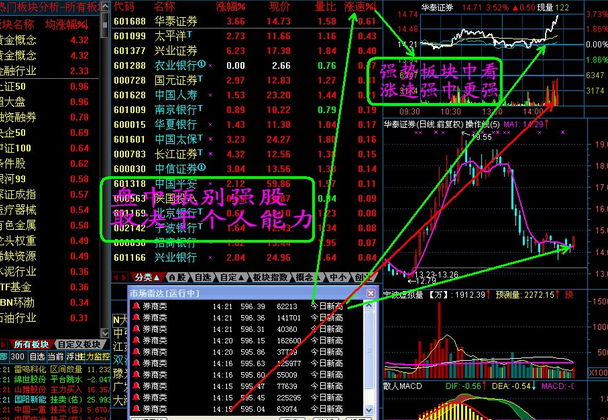608x420 pixels.
Task: Click the bell icon beside price 596.15
Action: 136,340
